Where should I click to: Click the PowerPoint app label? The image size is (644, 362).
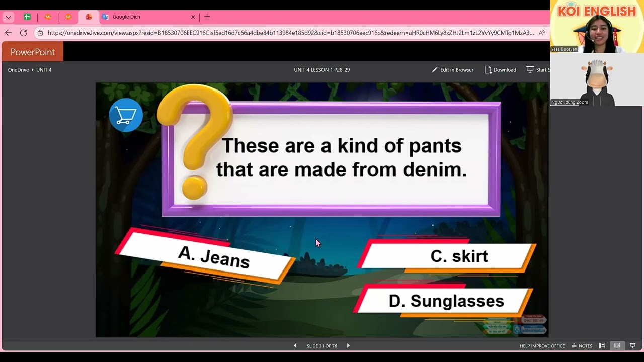(33, 52)
